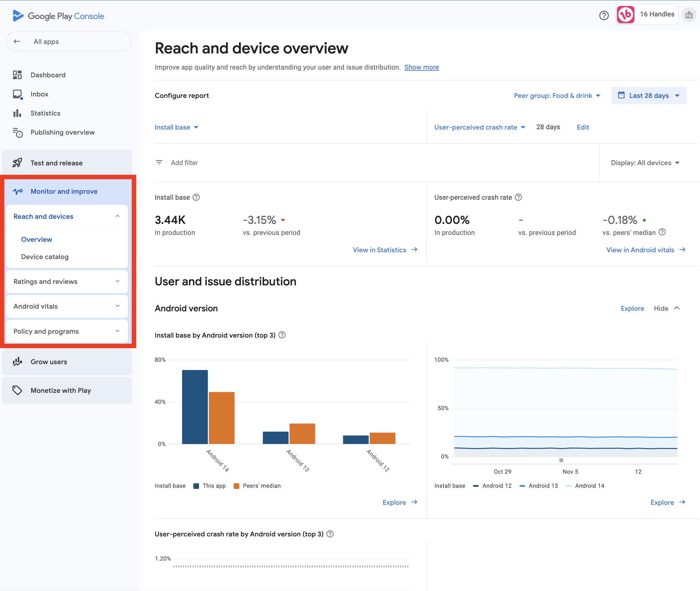The height and width of the screenshot is (591, 700).
Task: Click Explore link under the line chart
Action: pos(662,503)
